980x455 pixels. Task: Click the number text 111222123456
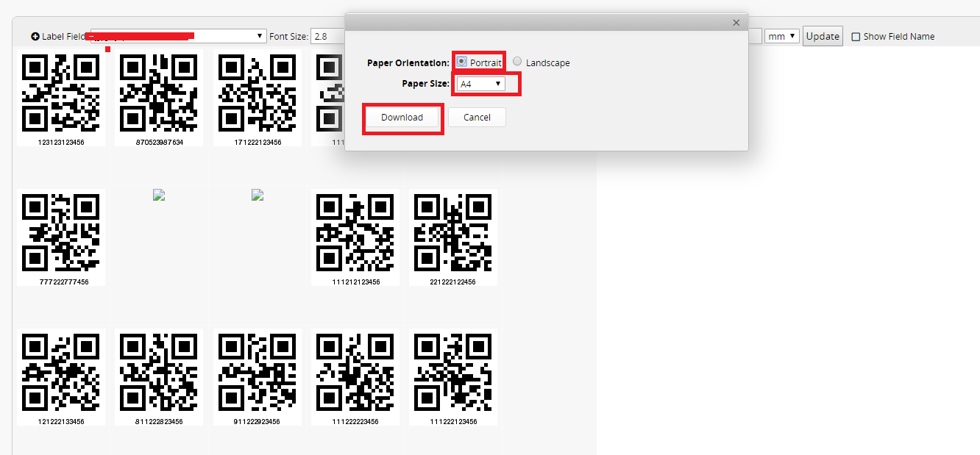(453, 422)
